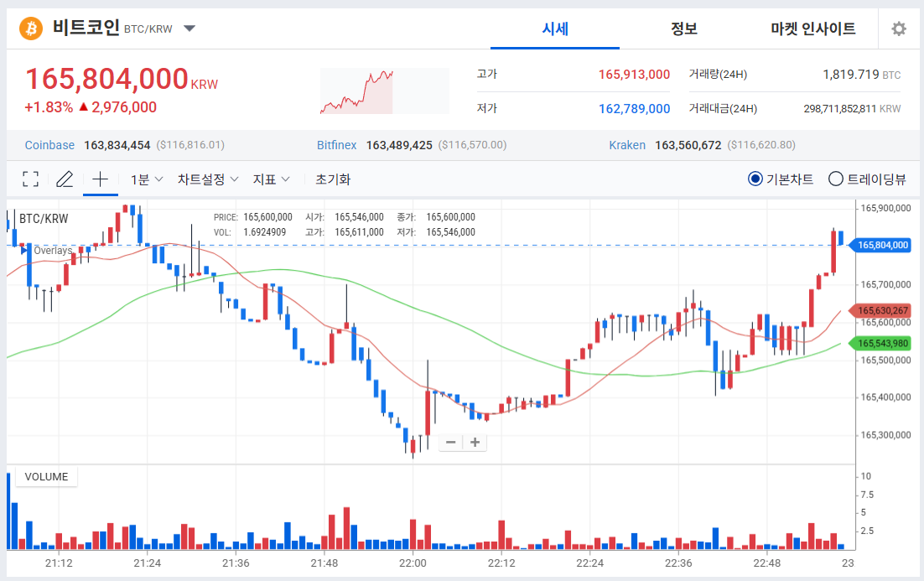This screenshot has height=581, width=924.
Task: Open the 1분 time interval dropdown
Action: tap(147, 179)
